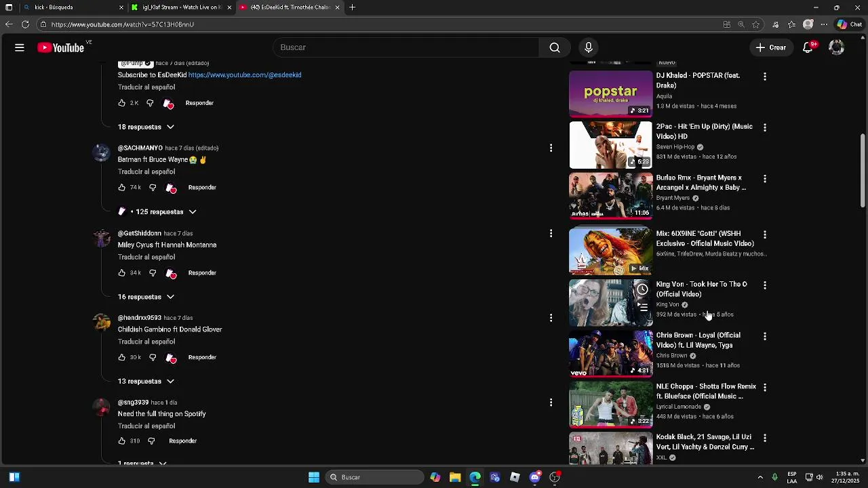Expand 16 respuestas on the Miley Cyrus comment

click(x=146, y=297)
